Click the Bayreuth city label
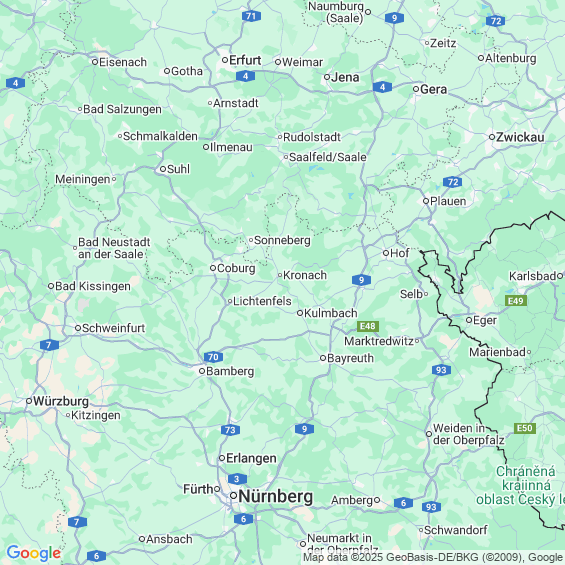Screen dimensions: 565x565 [350, 358]
